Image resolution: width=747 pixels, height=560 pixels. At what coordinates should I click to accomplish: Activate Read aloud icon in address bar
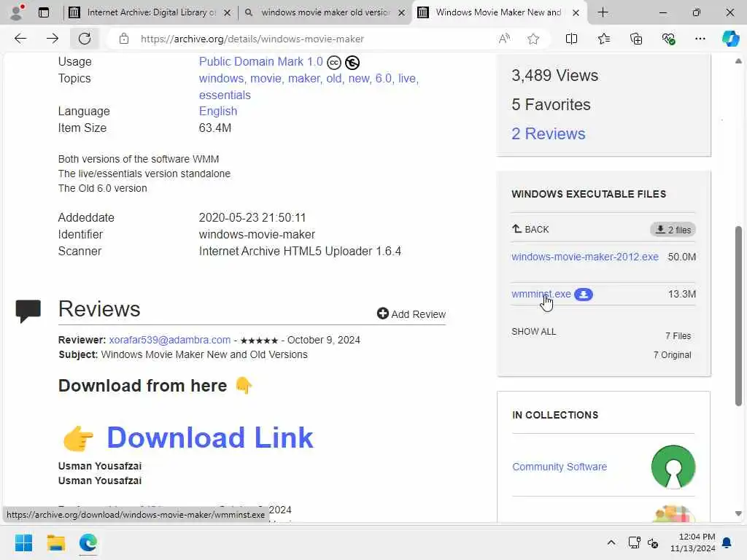[x=504, y=39]
